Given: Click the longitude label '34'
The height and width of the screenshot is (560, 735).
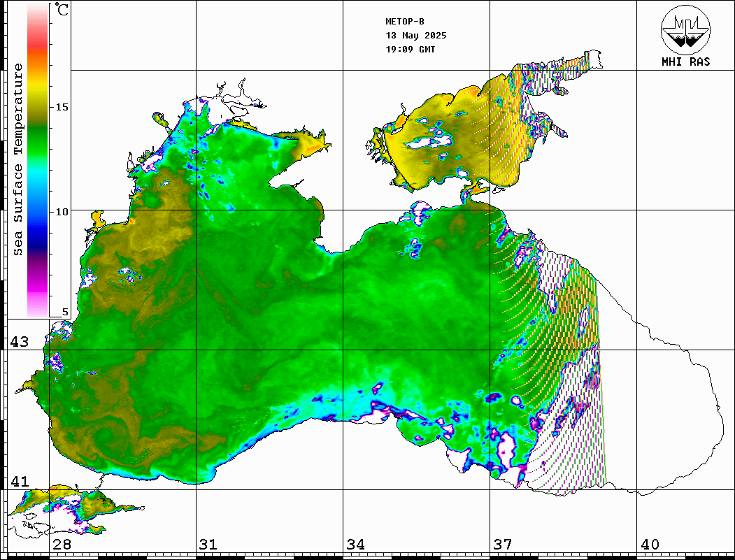Looking at the screenshot, I should pyautogui.click(x=355, y=545).
